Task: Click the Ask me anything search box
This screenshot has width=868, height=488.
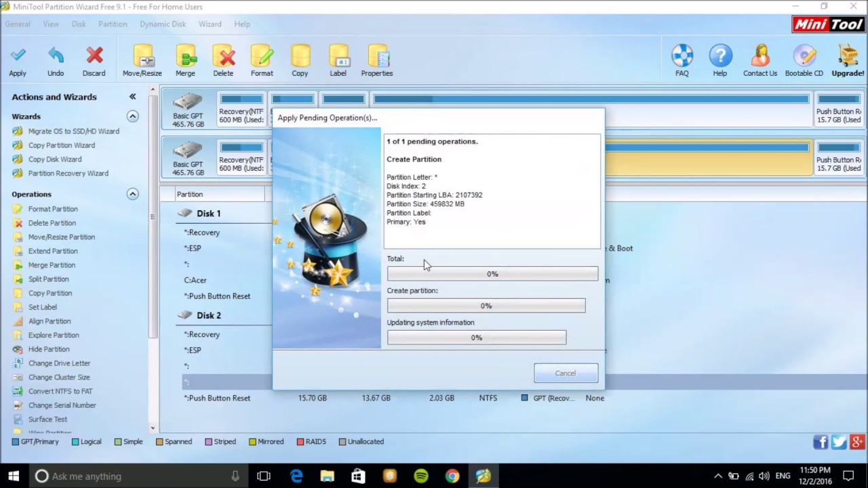Action: [x=139, y=476]
